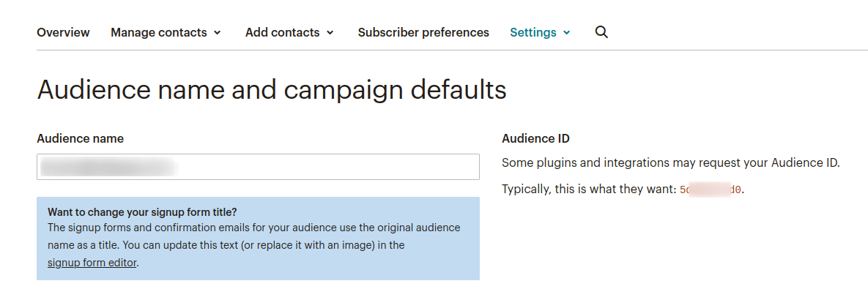Go to the Overview tab

pyautogui.click(x=63, y=32)
